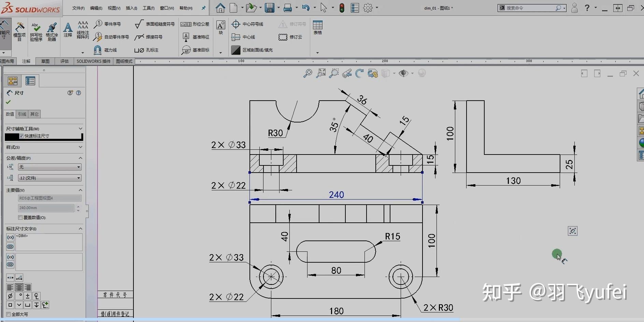Insert a Datum Target (基准目标)

[x=196, y=50]
